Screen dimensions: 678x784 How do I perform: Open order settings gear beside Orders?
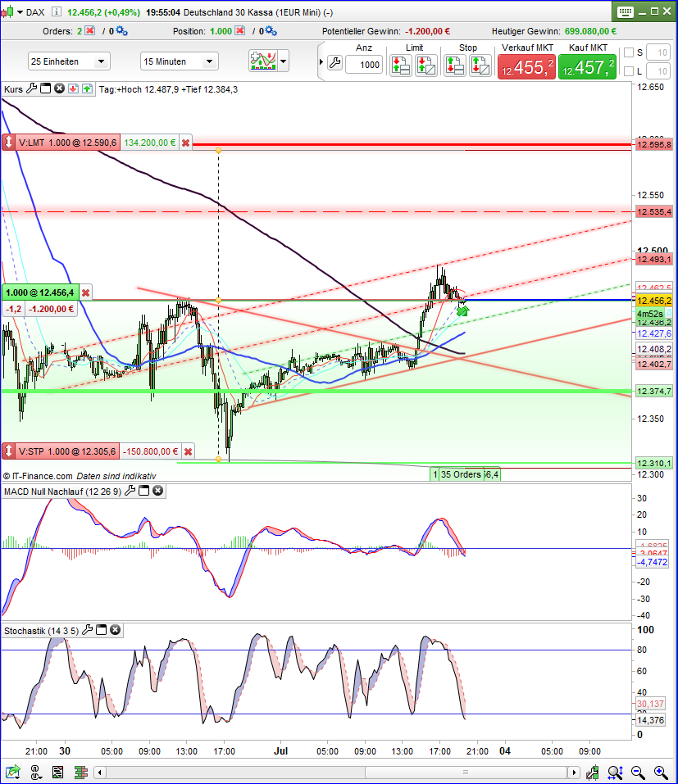tap(122, 31)
